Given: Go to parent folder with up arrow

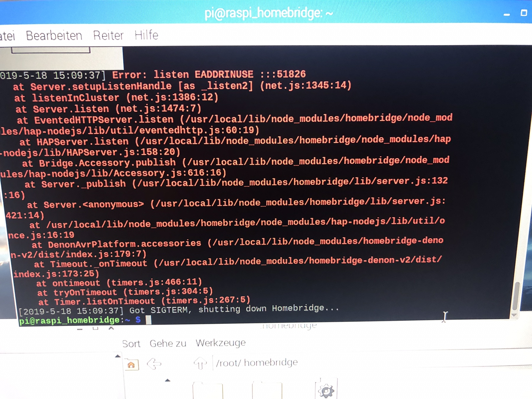Looking at the screenshot, I should (200, 363).
